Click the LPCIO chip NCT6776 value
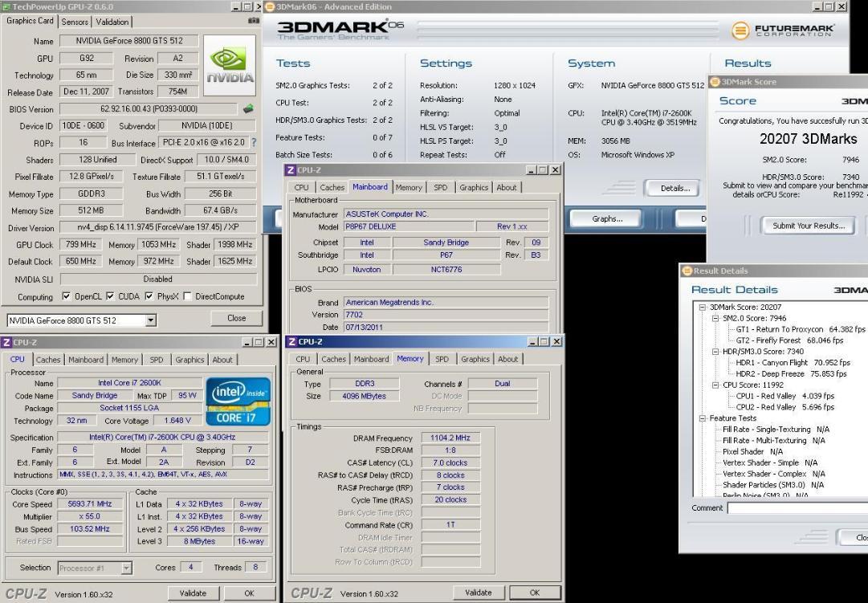Viewport: 868px width, 603px height. coord(446,270)
